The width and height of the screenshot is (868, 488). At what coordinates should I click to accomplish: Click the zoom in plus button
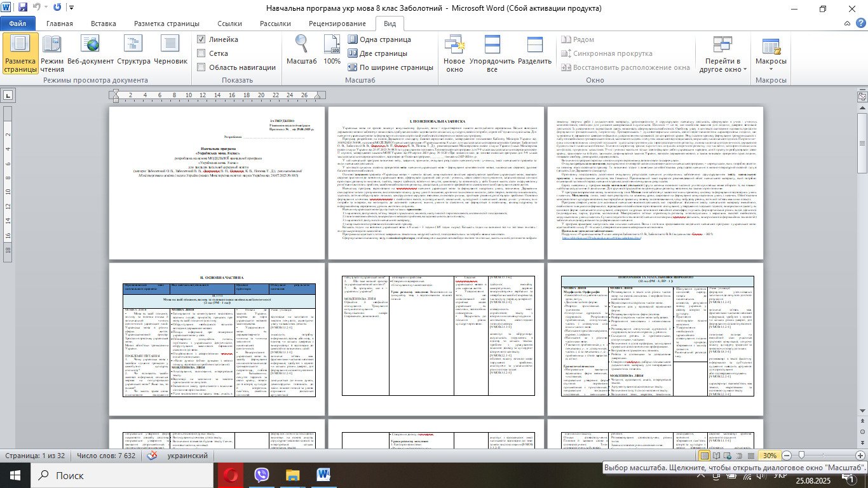click(x=860, y=456)
